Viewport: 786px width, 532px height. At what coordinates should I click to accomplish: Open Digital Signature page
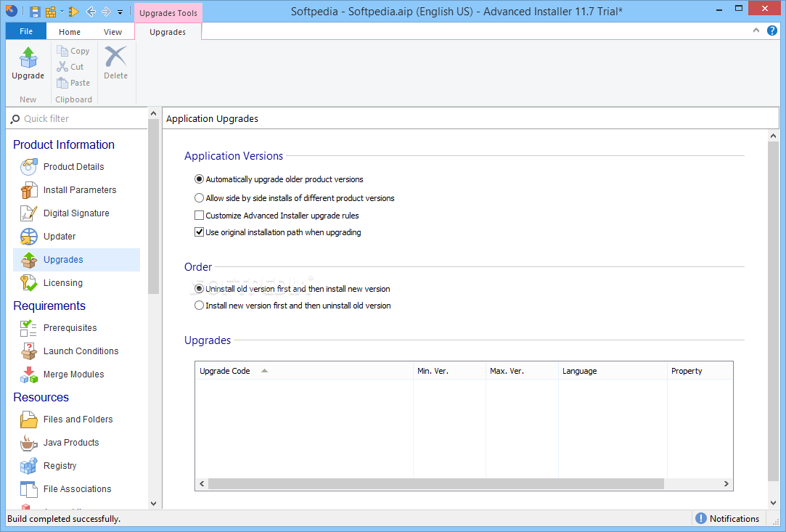coord(77,213)
